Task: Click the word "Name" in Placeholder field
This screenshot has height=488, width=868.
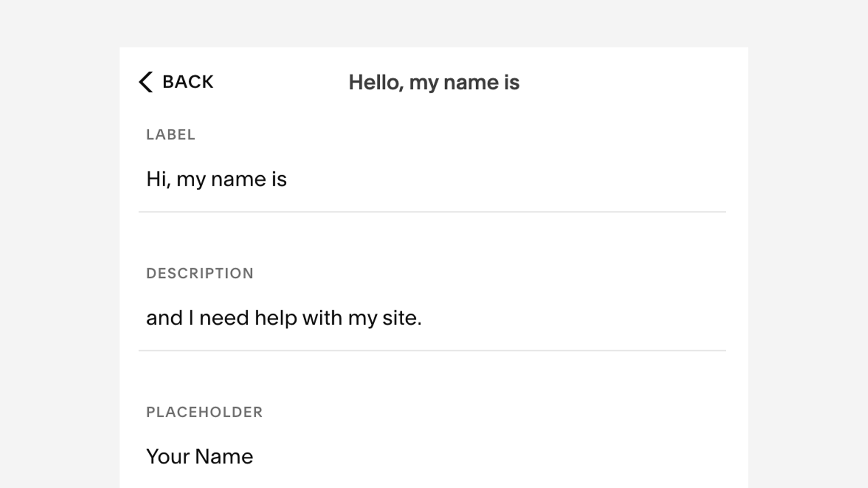Action: (x=224, y=457)
